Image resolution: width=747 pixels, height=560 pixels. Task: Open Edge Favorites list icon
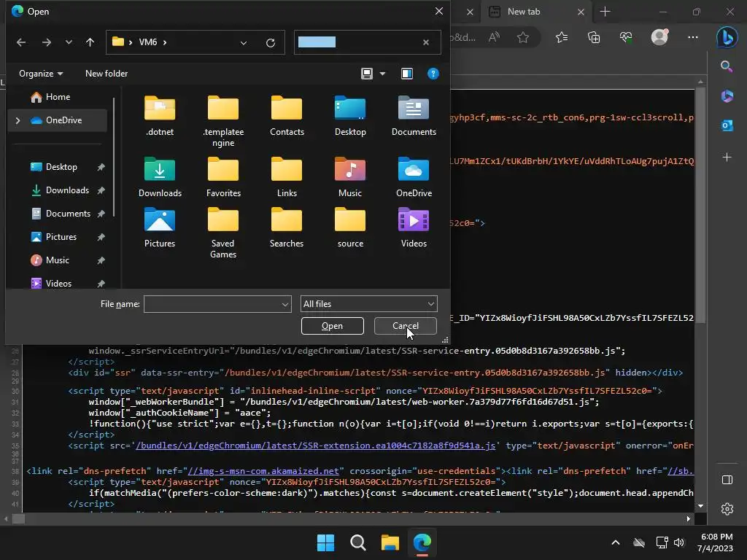(x=562, y=37)
